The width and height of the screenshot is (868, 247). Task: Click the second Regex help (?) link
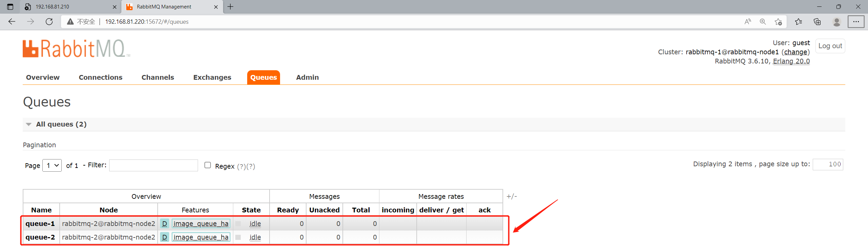point(251,166)
